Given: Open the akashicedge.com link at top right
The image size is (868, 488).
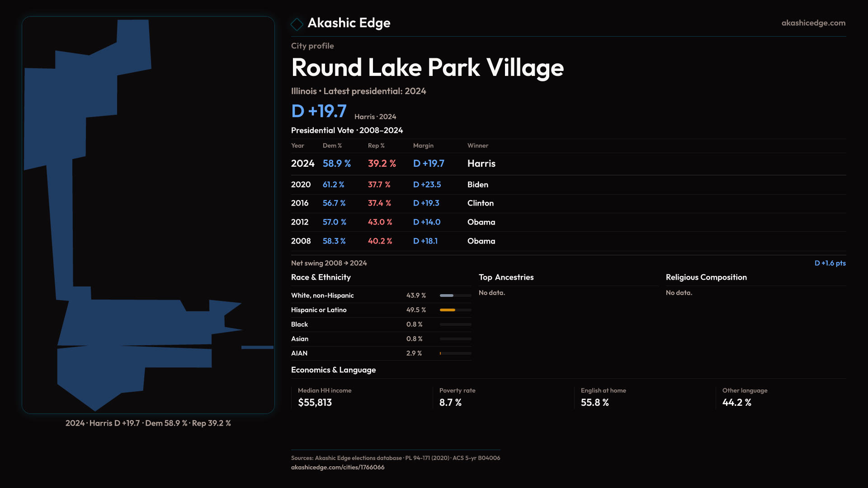Looking at the screenshot, I should (x=813, y=23).
